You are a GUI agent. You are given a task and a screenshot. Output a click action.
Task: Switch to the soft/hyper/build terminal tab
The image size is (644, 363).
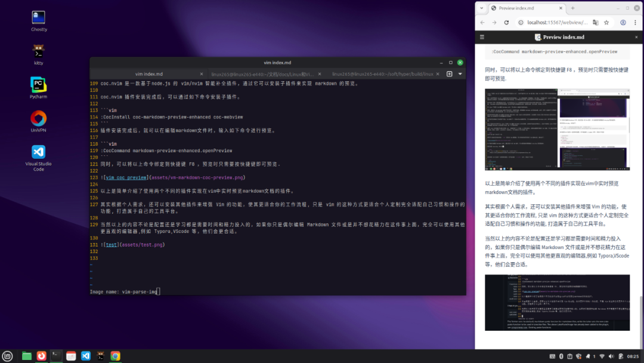click(x=383, y=74)
